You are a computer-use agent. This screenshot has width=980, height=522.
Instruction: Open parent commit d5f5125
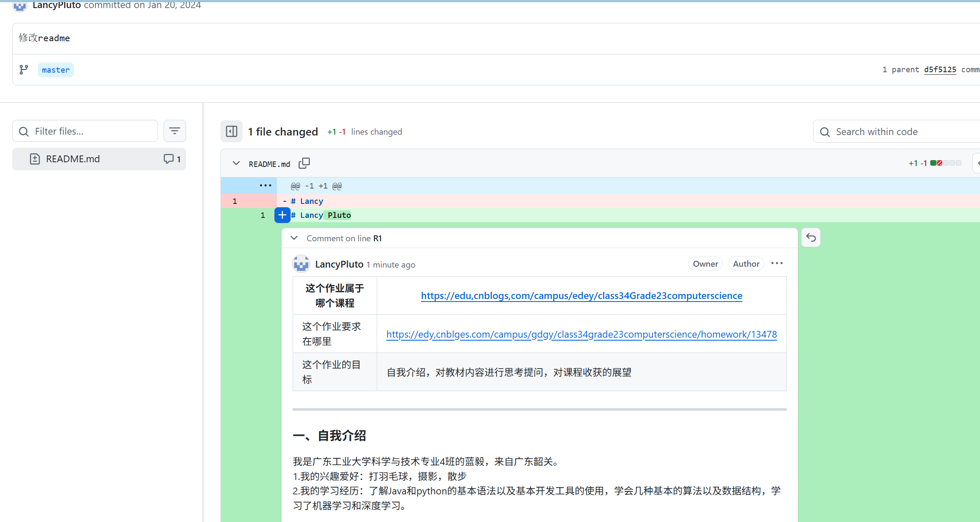coord(940,69)
